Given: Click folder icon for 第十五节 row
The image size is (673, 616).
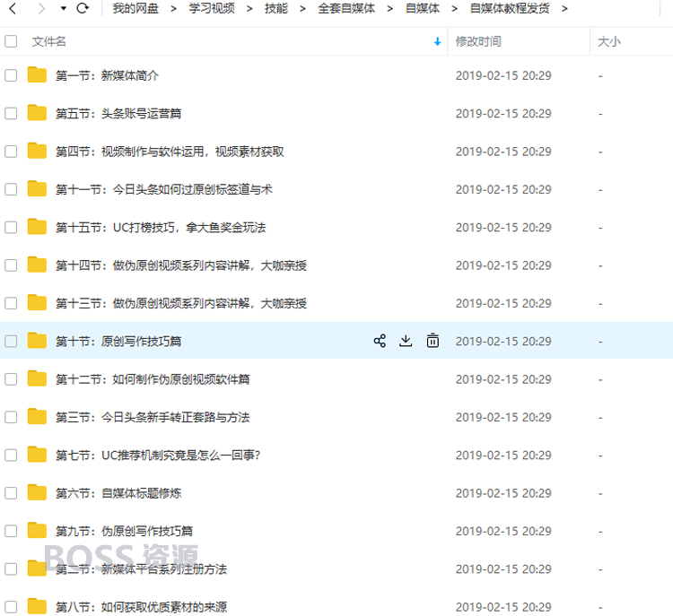Looking at the screenshot, I should click(37, 227).
